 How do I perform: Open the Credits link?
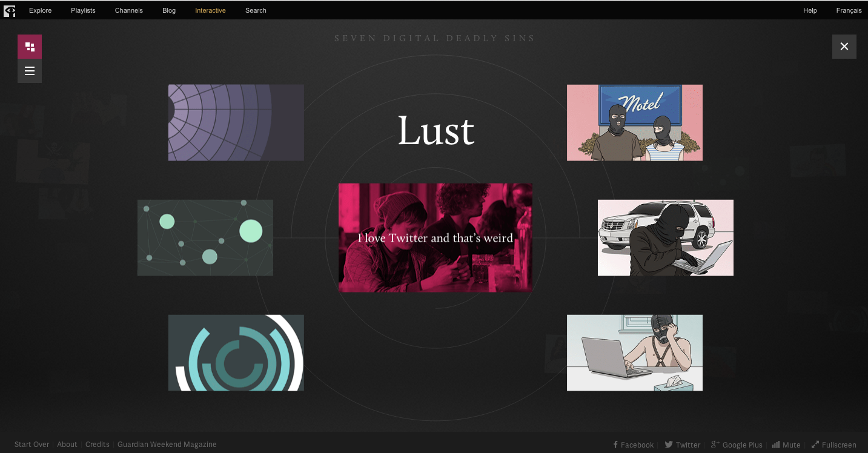[x=98, y=445]
